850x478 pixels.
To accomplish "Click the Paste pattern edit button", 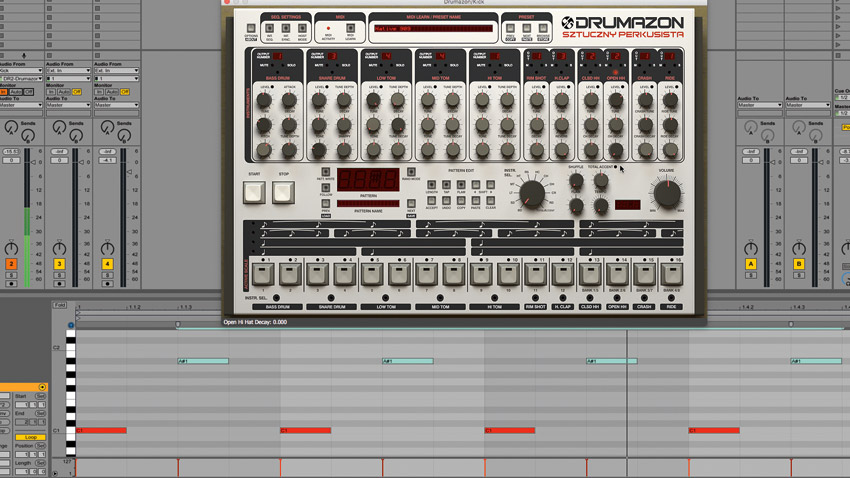I will [475, 201].
